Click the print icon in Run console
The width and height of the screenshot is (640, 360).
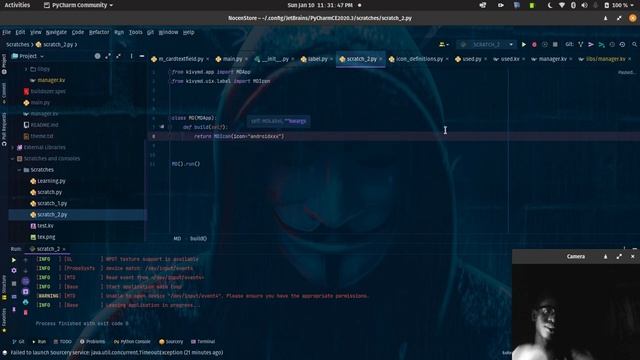click(25, 302)
